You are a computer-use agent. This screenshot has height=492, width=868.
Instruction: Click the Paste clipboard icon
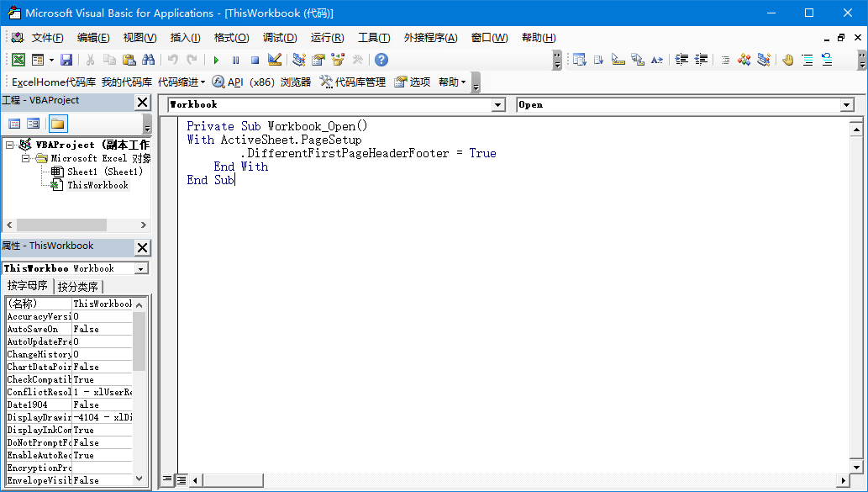click(x=129, y=60)
